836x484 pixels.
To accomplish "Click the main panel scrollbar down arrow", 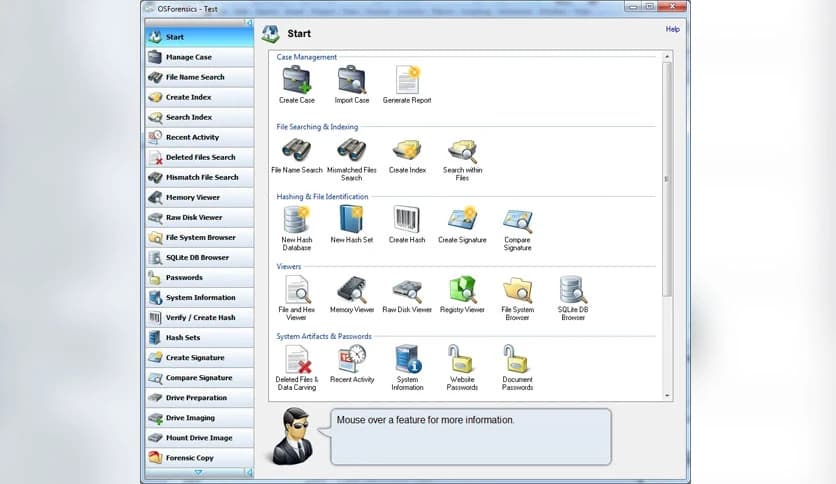I will [x=667, y=396].
